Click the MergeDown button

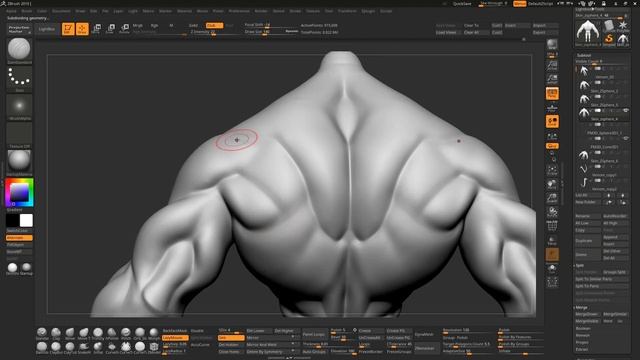pos(587,314)
